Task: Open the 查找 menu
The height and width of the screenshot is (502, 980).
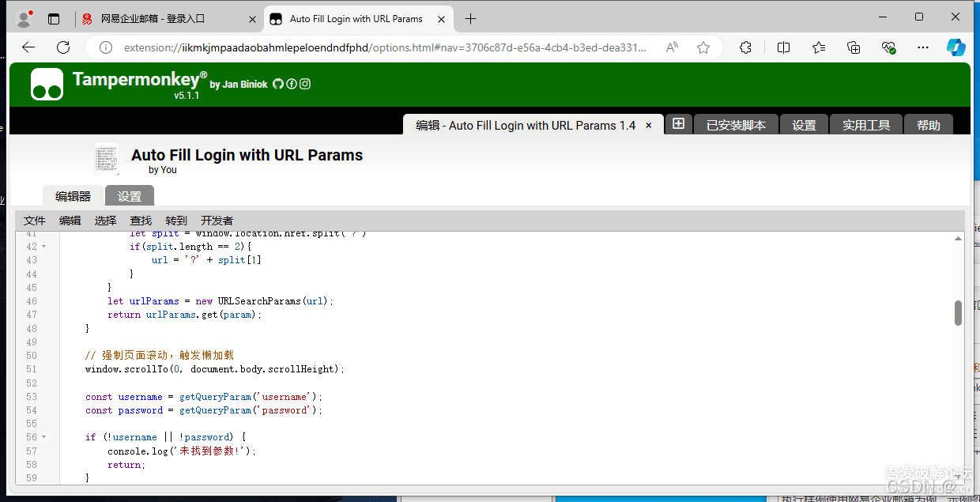Action: [141, 221]
